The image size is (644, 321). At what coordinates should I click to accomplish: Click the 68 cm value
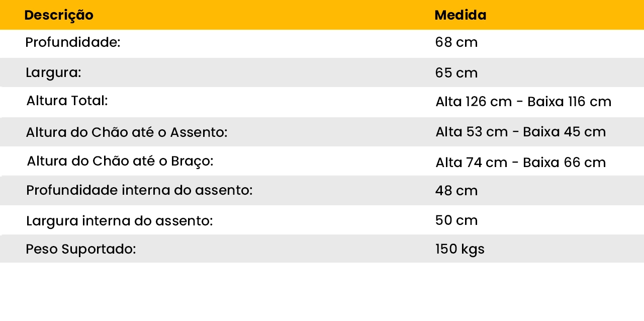(456, 43)
